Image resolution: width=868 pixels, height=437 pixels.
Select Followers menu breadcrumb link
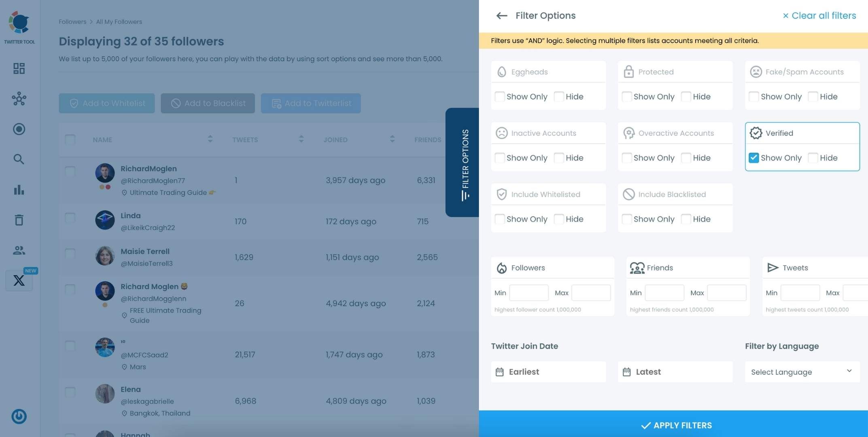[72, 21]
